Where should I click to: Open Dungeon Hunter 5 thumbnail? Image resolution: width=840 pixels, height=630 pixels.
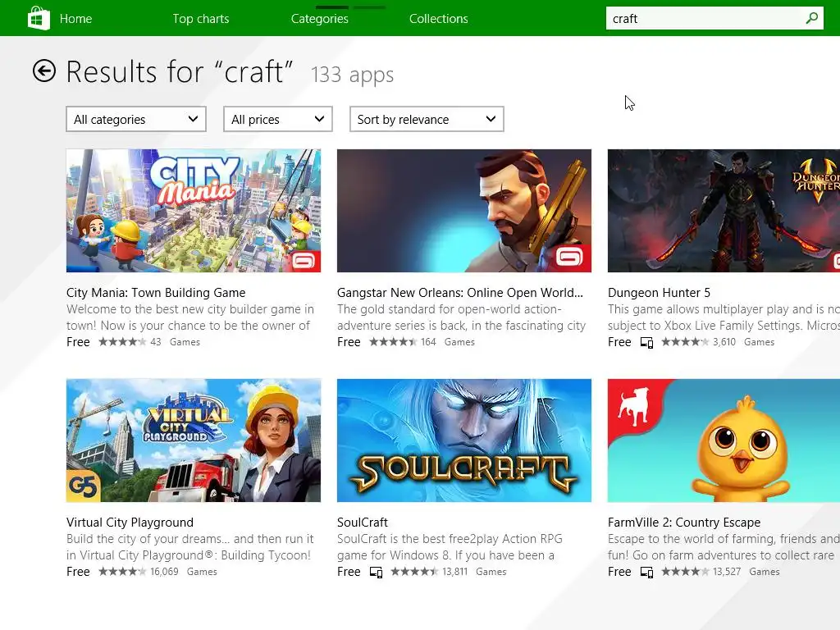click(724, 211)
